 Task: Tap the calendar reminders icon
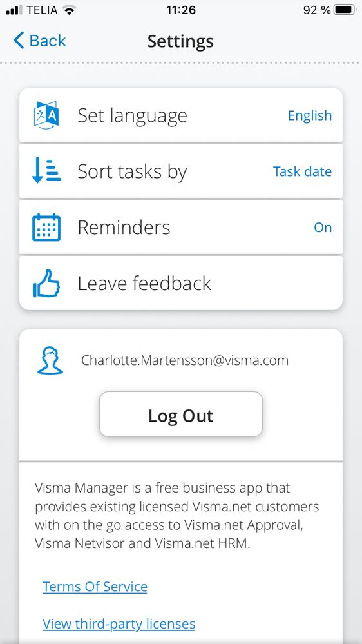click(x=46, y=227)
